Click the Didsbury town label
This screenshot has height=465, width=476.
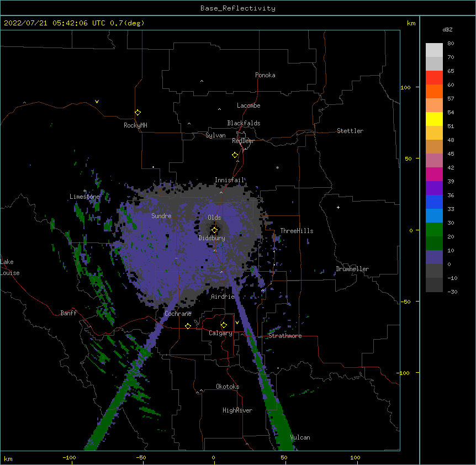tap(212, 238)
